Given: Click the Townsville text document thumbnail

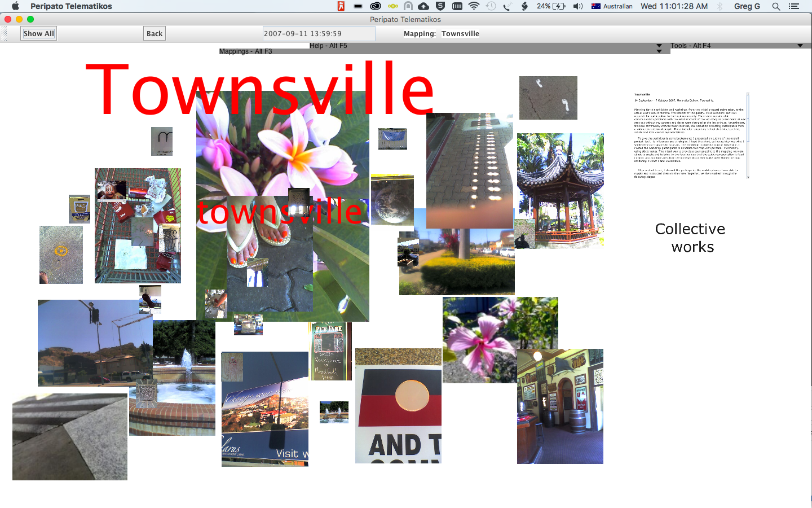Looking at the screenshot, I should coord(691,135).
